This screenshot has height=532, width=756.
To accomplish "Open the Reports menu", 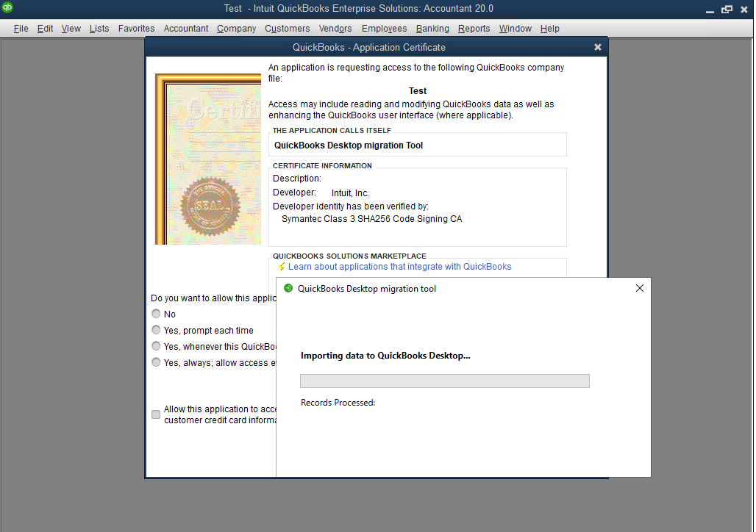I will [474, 29].
